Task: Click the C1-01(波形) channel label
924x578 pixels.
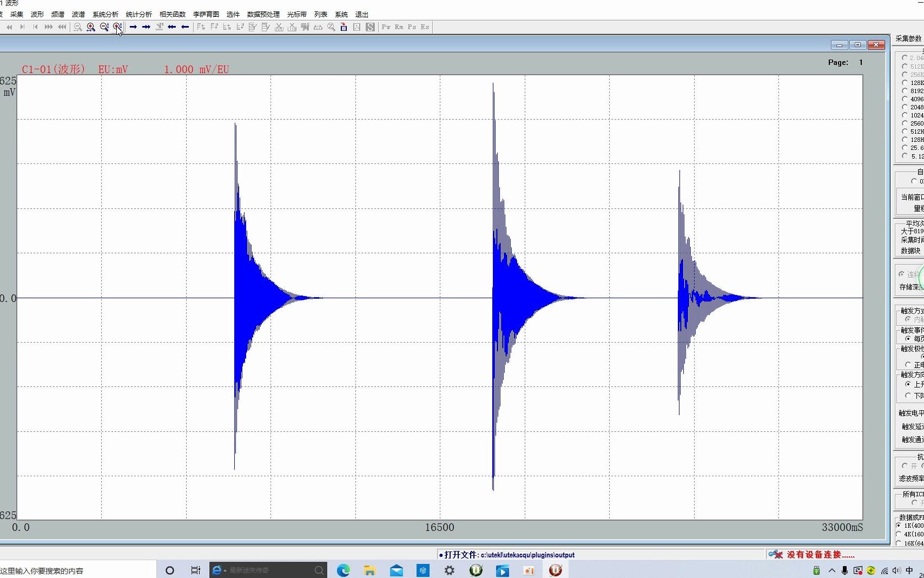Action: 53,69
